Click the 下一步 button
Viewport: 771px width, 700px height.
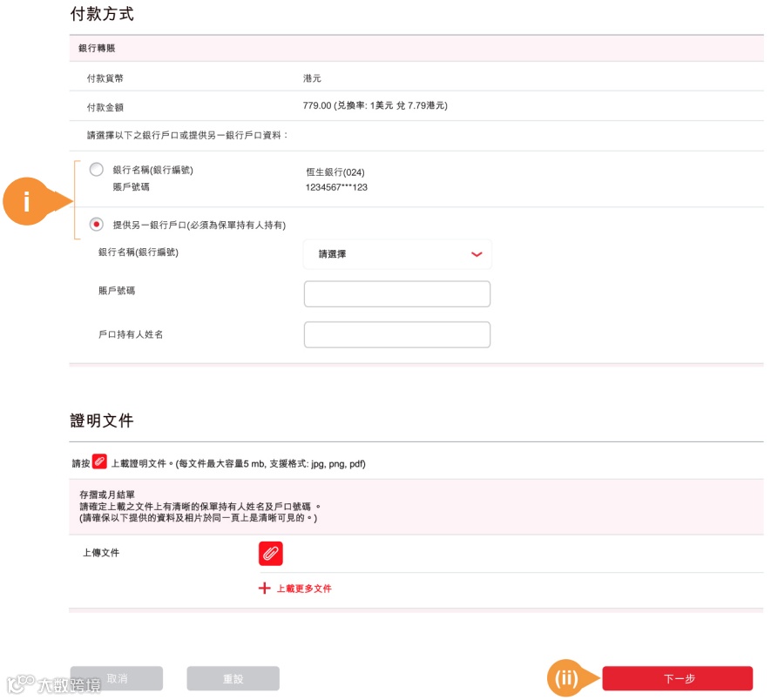[x=678, y=679]
